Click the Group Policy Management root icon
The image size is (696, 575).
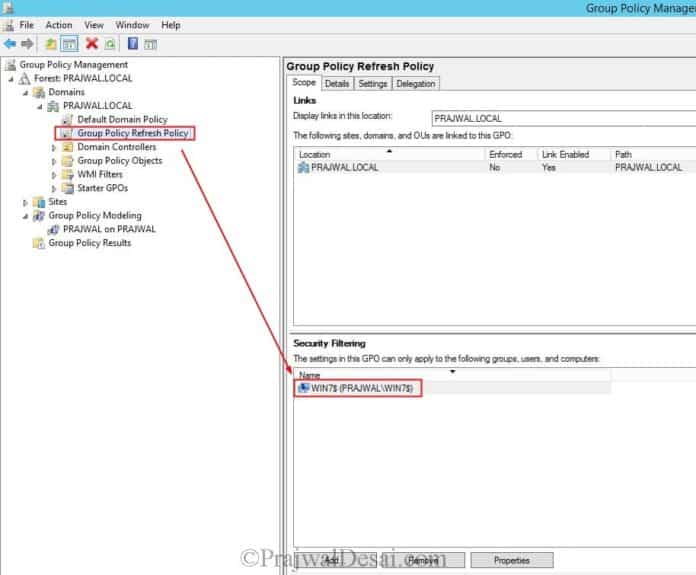(11, 65)
